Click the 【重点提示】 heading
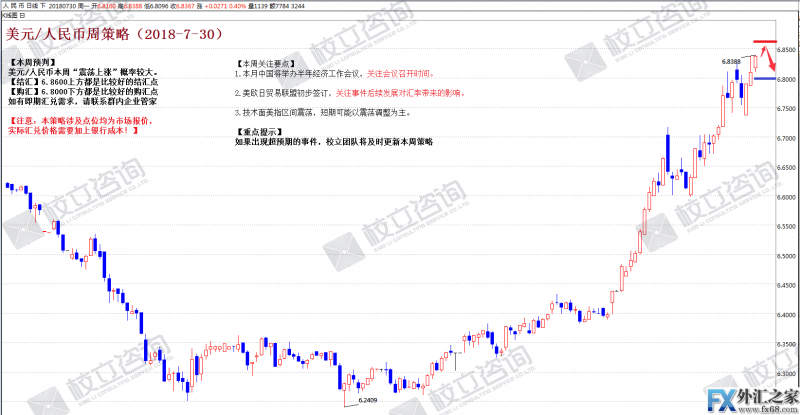Screen dimensions: 800x415 (x=259, y=132)
